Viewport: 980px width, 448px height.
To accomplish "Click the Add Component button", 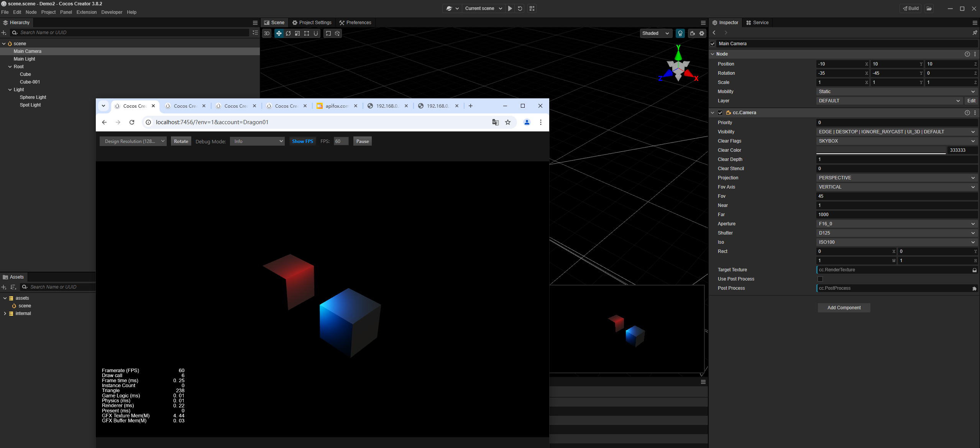I will [844, 308].
